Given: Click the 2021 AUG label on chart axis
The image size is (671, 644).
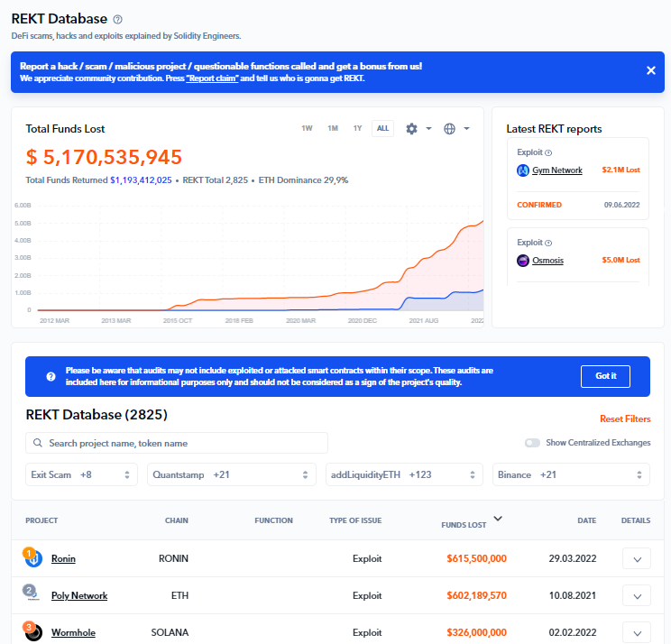Looking at the screenshot, I should click(x=423, y=320).
